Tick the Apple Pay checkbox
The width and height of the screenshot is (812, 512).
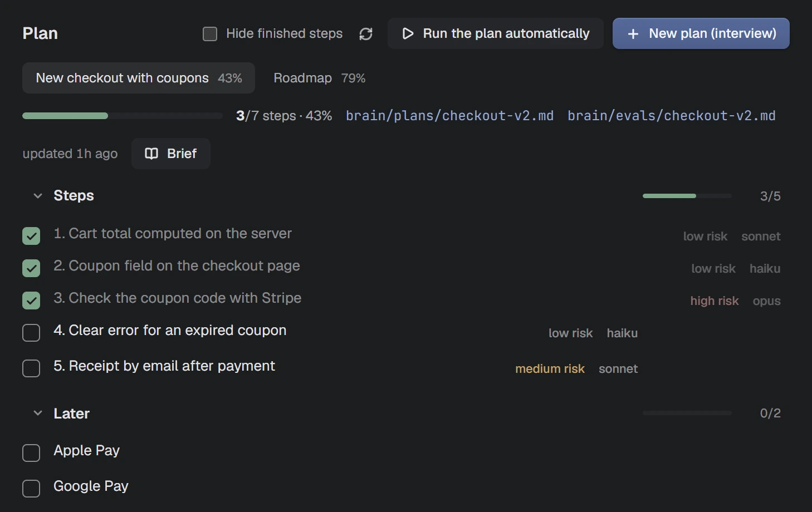coord(31,453)
